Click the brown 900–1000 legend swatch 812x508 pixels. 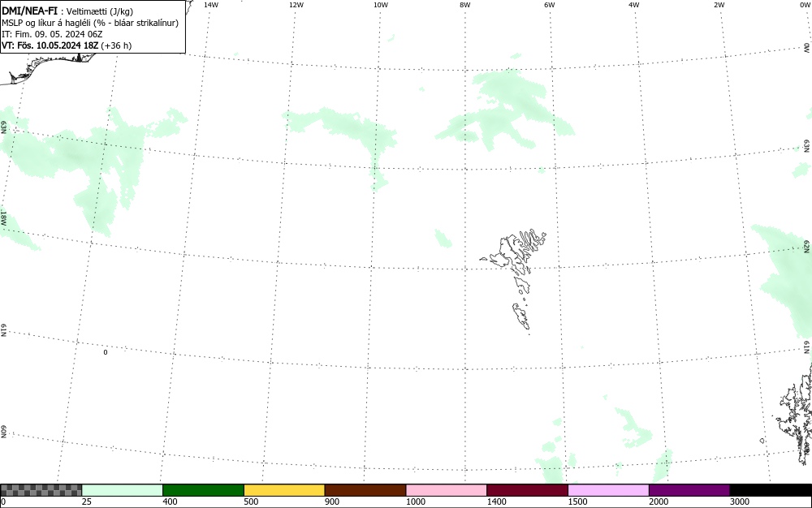[365, 490]
